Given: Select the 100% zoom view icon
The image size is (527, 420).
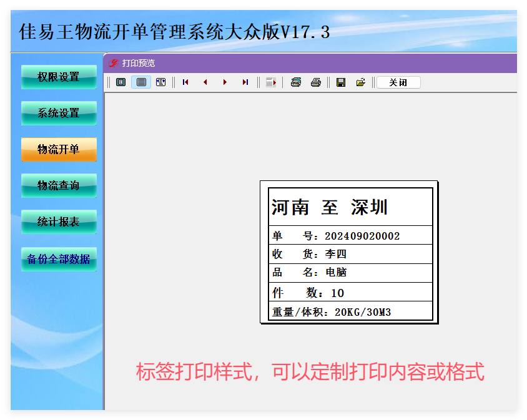Looking at the screenshot, I should click(x=141, y=82).
